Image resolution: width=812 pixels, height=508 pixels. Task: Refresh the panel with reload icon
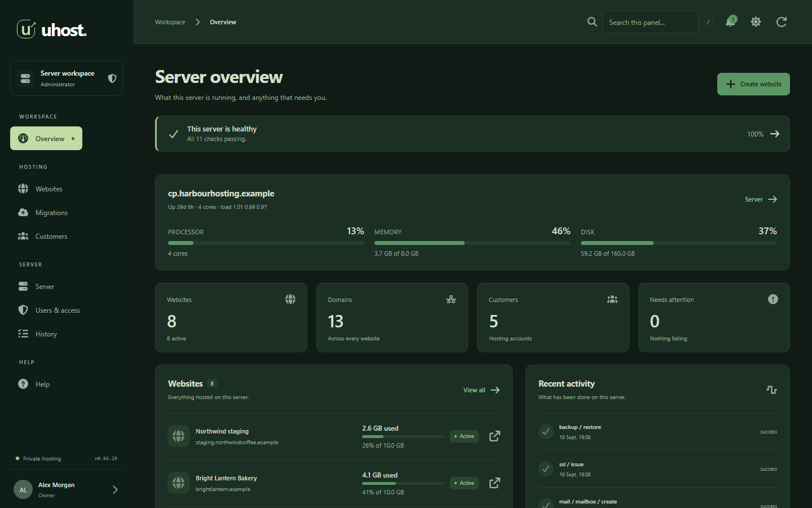coord(781,22)
